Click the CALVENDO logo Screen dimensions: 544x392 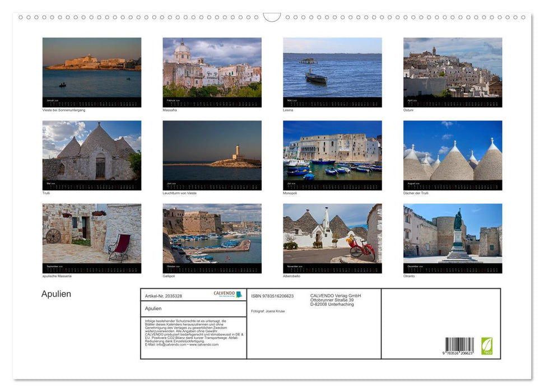coord(227,295)
